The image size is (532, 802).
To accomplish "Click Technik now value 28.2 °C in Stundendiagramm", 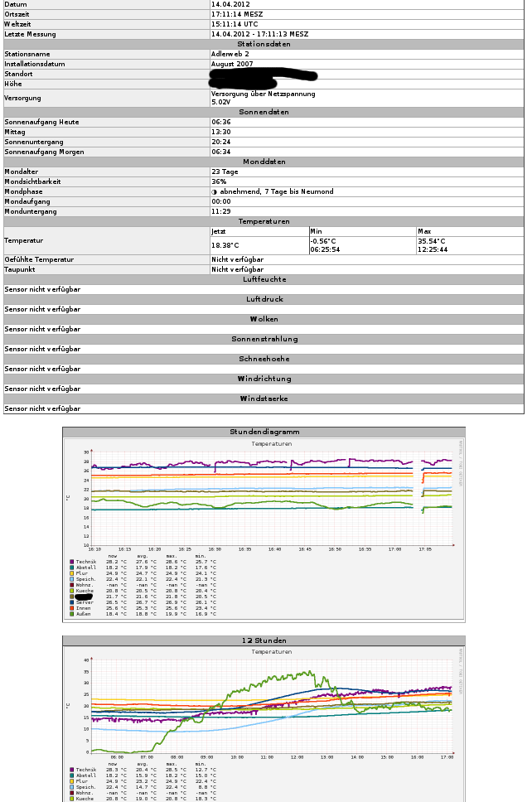I will 116,562.
